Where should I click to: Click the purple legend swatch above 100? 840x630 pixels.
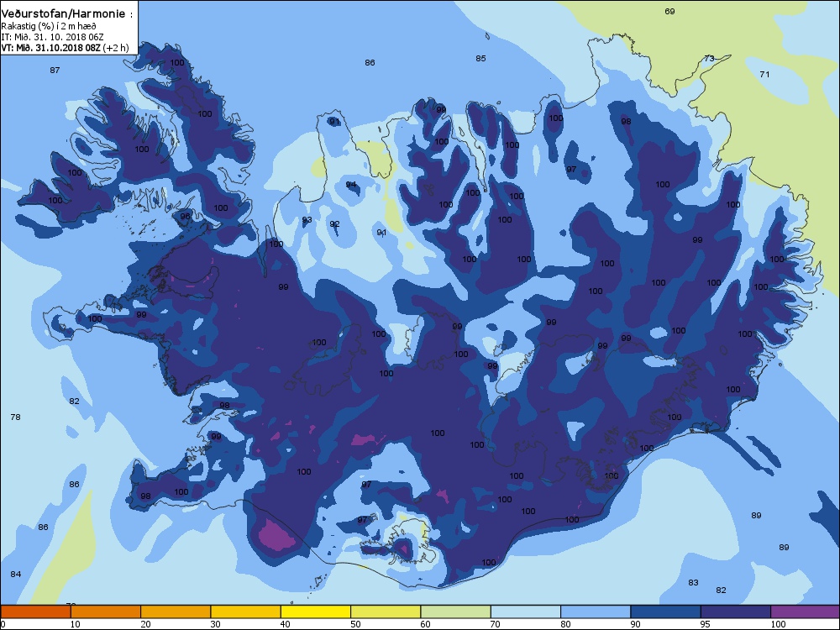pos(806,612)
